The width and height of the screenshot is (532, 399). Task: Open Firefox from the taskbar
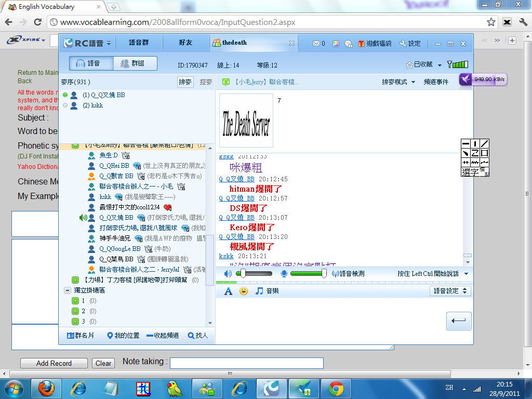click(x=46, y=389)
